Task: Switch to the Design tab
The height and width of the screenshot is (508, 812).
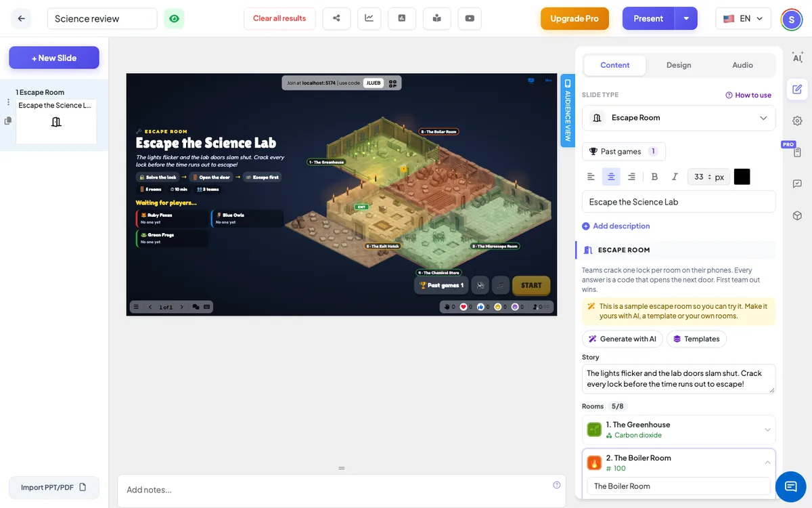Action: pos(679,65)
